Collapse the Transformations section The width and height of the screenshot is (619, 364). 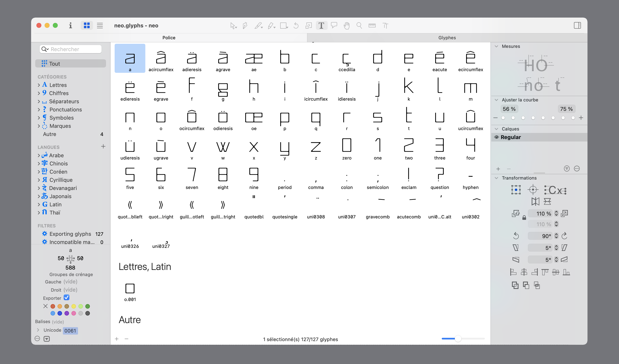pos(496,178)
